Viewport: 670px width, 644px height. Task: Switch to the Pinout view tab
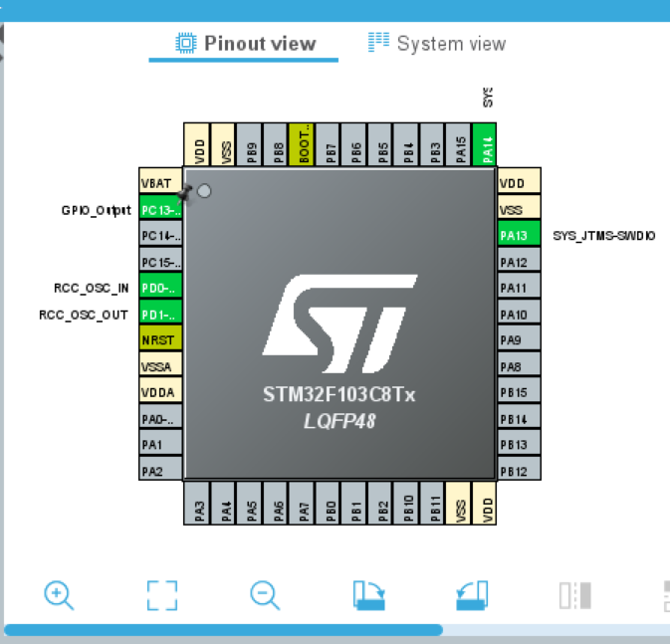(x=245, y=44)
